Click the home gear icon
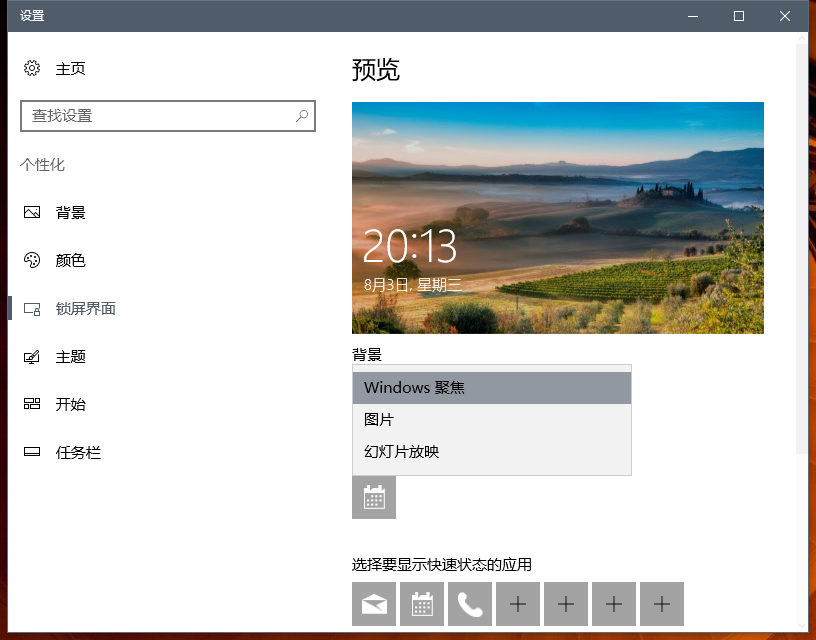Screen dimensions: 816x640 (x=32, y=68)
